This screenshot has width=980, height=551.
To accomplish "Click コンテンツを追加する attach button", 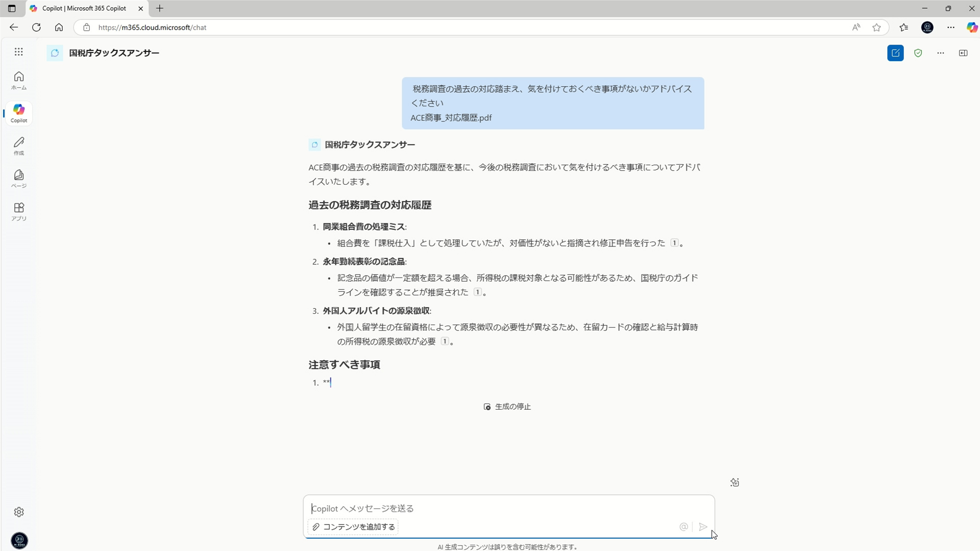I will (353, 527).
